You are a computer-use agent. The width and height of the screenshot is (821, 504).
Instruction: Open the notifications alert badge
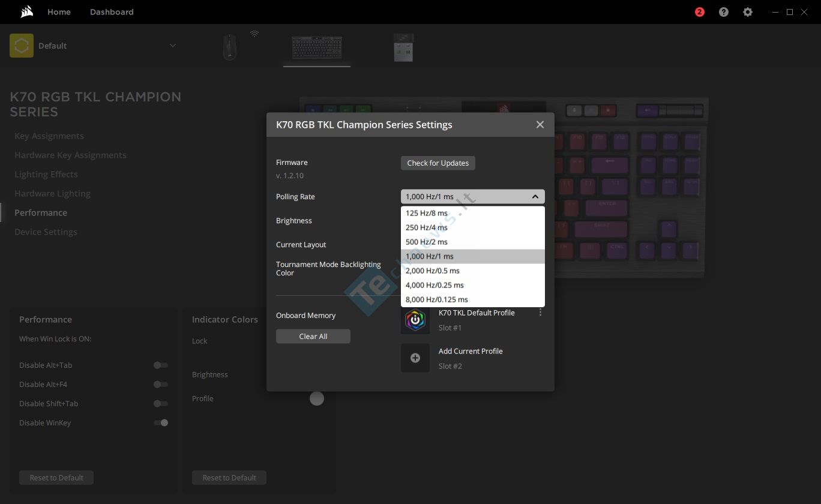pos(699,12)
